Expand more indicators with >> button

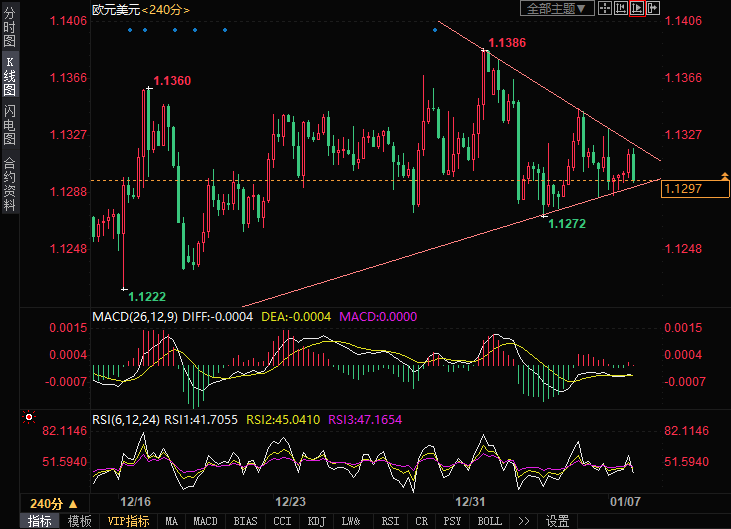click(x=523, y=521)
